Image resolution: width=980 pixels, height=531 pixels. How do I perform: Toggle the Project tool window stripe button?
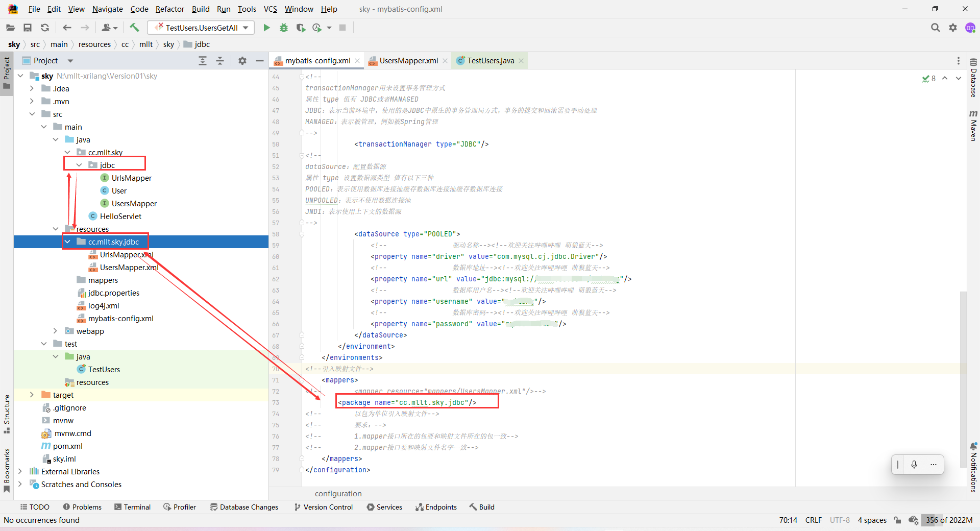[7, 73]
